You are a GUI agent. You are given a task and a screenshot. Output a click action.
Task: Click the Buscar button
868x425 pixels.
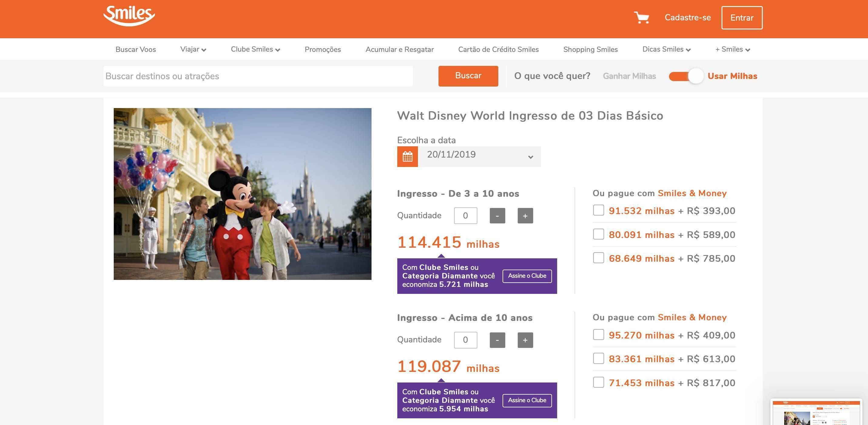pos(468,76)
